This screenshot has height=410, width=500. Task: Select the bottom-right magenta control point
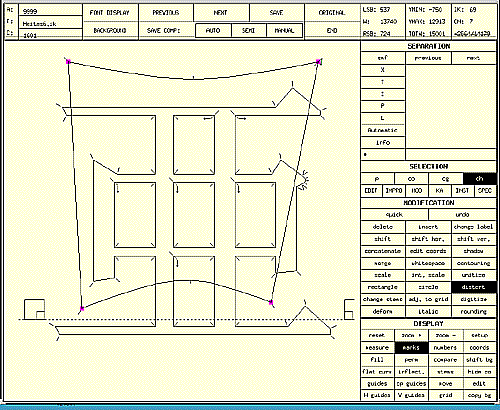[x=271, y=302]
